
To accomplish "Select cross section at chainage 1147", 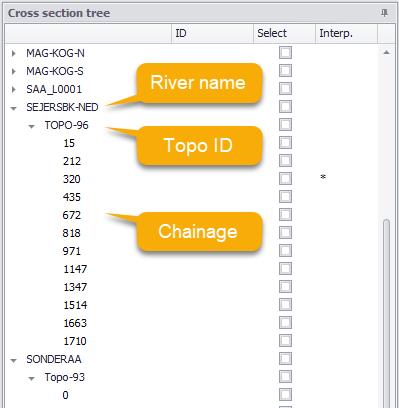I will tap(75, 269).
